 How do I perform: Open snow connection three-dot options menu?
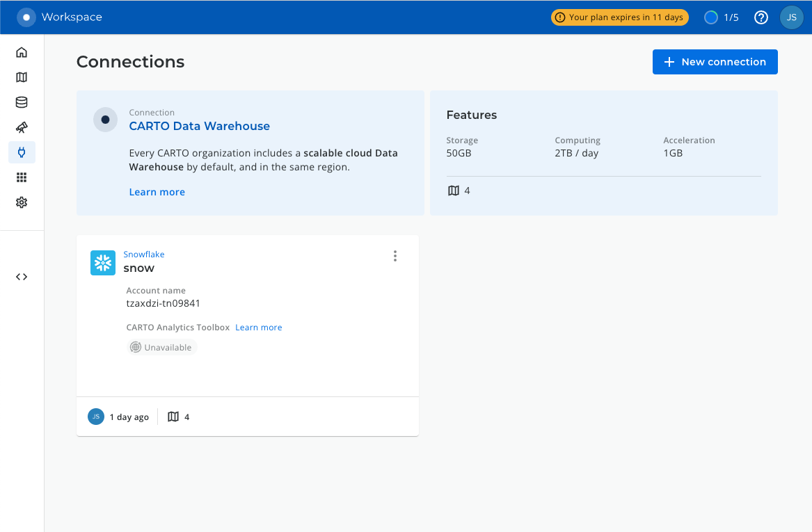[395, 256]
